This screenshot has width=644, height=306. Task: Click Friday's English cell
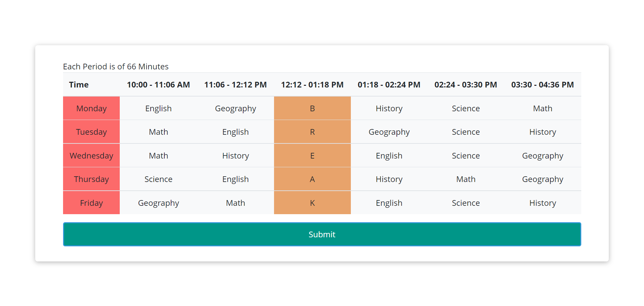click(x=389, y=203)
